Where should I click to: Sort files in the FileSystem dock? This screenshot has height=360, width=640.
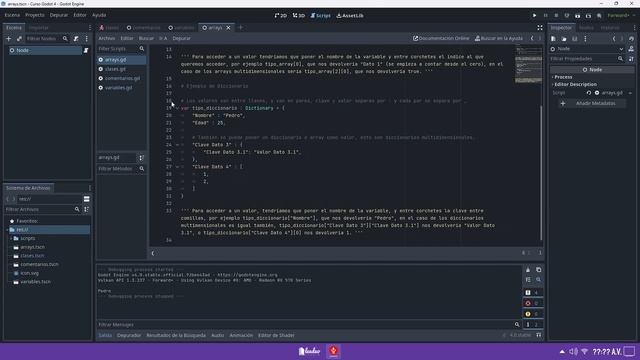(x=87, y=209)
